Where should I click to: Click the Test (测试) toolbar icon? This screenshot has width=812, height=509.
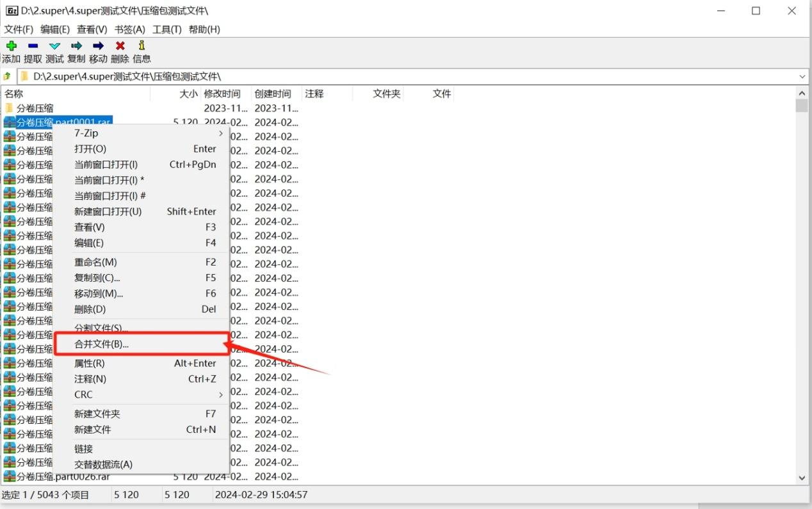point(54,46)
